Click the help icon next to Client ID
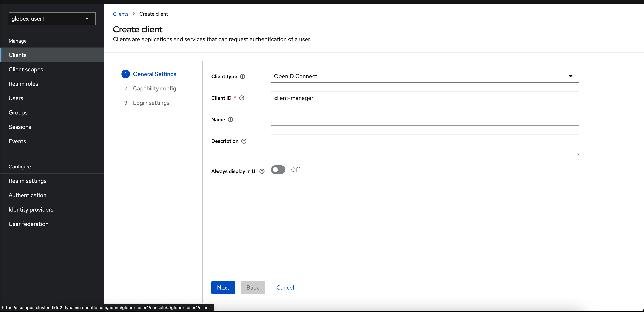 click(x=242, y=98)
